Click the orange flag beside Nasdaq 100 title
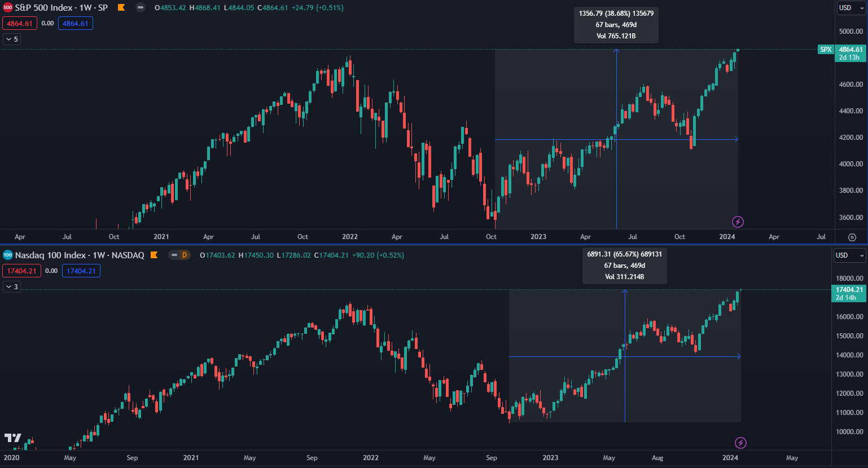Image resolution: width=868 pixels, height=468 pixels. (x=155, y=255)
